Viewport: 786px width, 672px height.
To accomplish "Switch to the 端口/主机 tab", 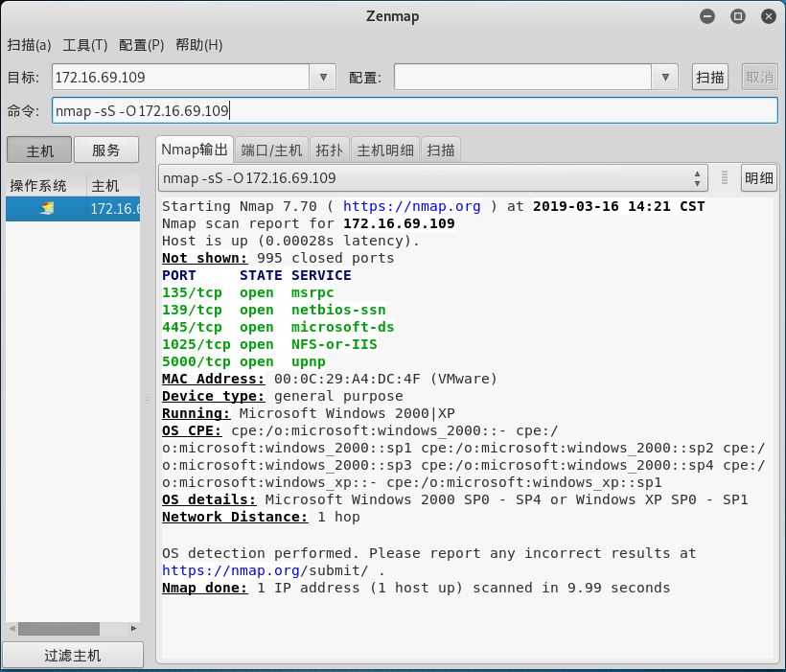I will 271,150.
